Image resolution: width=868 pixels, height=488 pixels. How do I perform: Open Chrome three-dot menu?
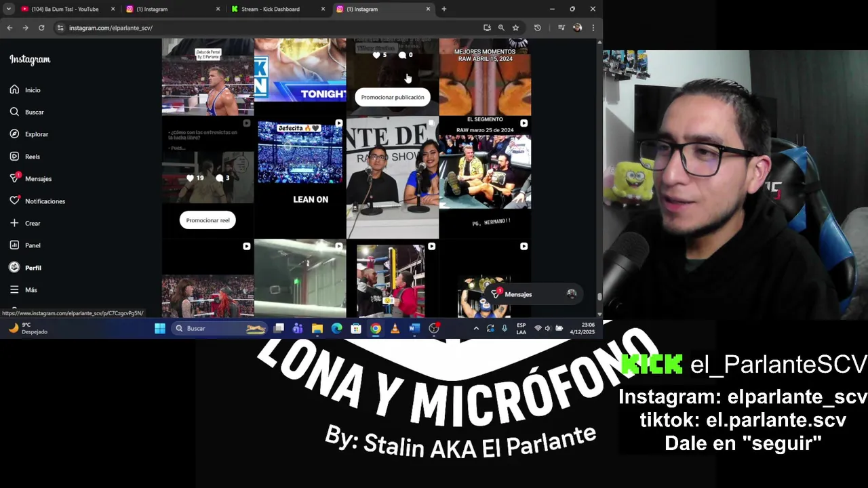(x=593, y=28)
